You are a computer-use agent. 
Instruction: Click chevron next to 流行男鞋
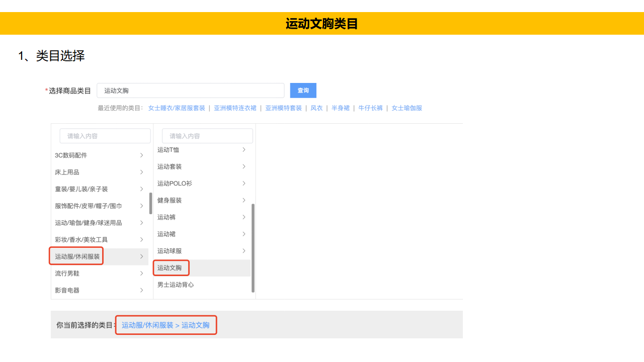(141, 274)
